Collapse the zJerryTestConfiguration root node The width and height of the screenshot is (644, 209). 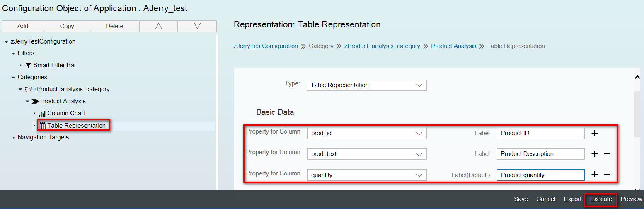pyautogui.click(x=6, y=42)
